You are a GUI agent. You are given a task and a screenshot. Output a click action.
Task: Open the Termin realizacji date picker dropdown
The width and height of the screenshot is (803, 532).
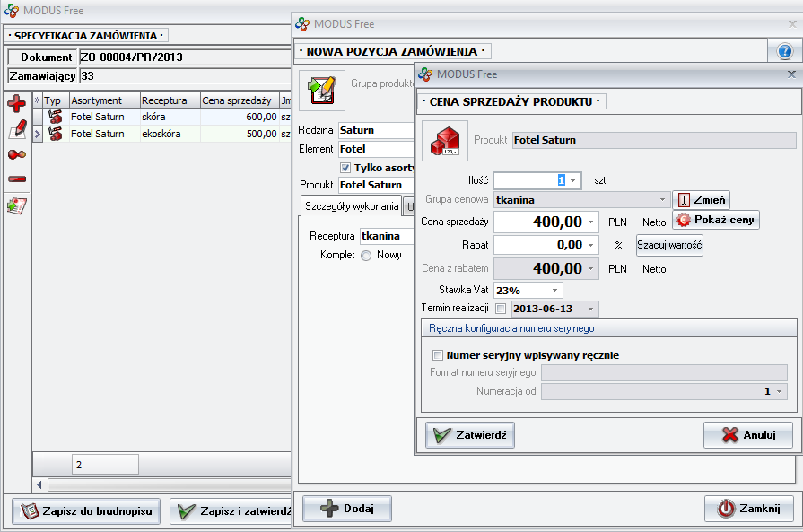coord(590,310)
